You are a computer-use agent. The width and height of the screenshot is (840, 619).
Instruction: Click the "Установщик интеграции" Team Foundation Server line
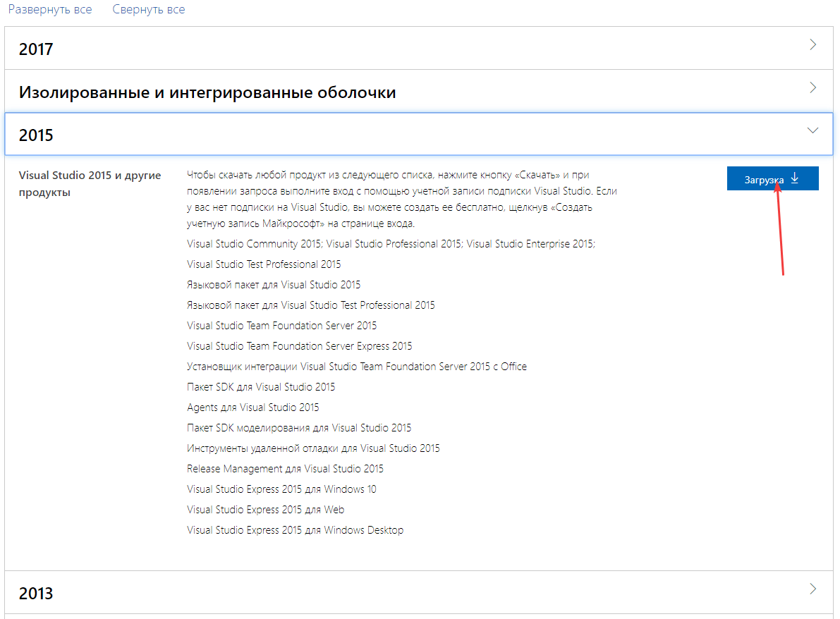pyautogui.click(x=357, y=367)
